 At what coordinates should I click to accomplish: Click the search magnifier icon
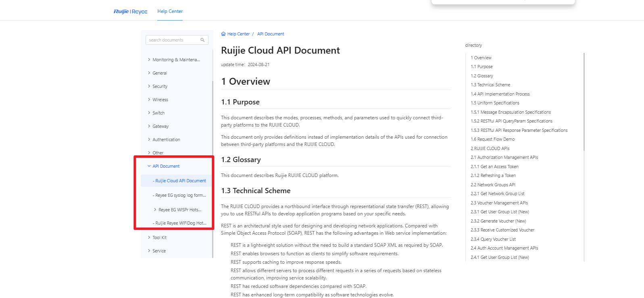point(202,40)
